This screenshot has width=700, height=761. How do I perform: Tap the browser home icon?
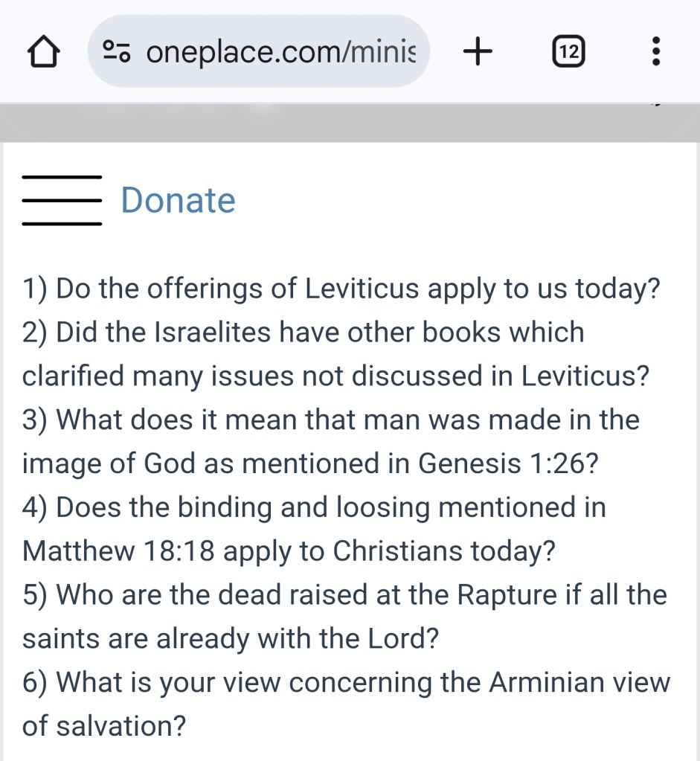pyautogui.click(x=42, y=52)
